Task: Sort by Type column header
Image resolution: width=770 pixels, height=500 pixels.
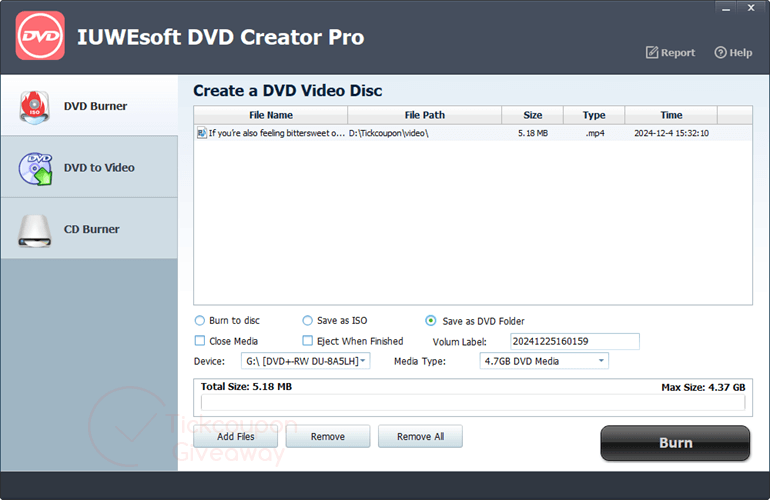Action: (x=594, y=115)
